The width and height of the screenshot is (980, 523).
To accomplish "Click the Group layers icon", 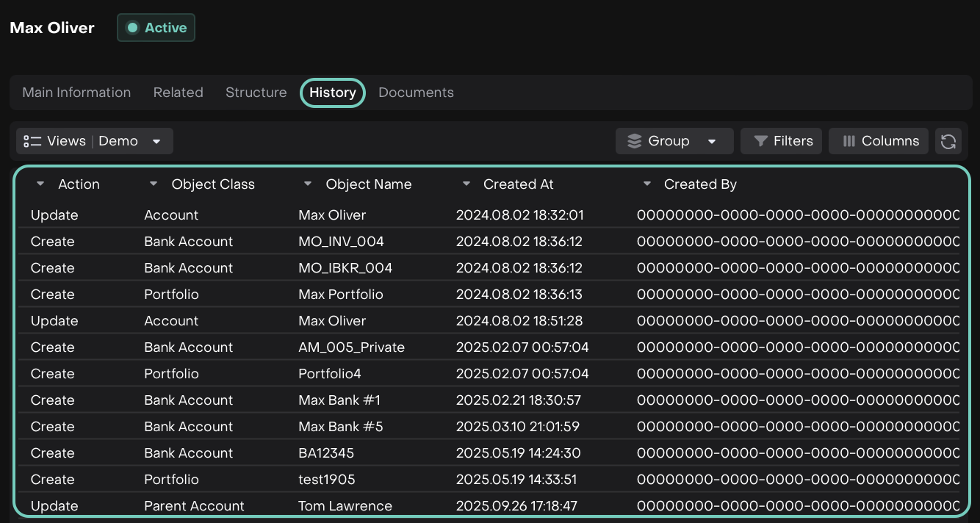I will click(634, 141).
